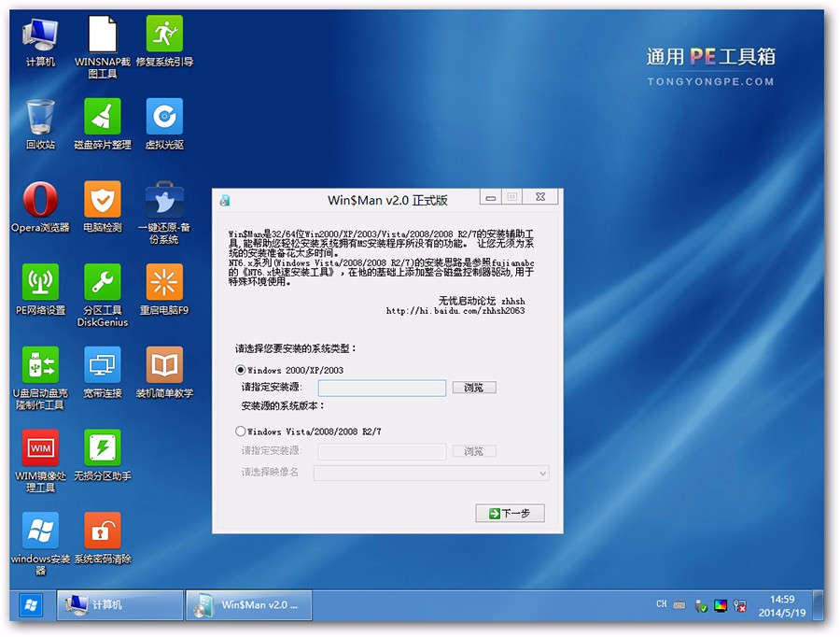Click the 下一步 button
Image resolution: width=840 pixels, height=637 pixels.
click(x=510, y=514)
